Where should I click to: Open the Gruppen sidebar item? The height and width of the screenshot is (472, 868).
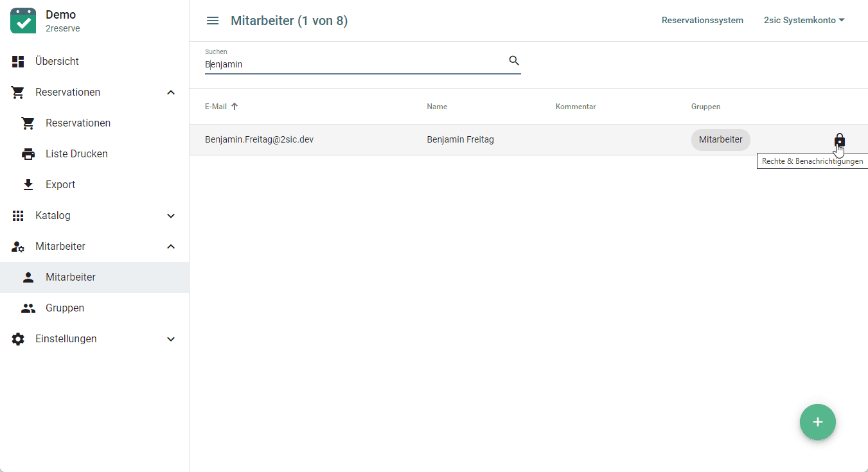(65, 308)
